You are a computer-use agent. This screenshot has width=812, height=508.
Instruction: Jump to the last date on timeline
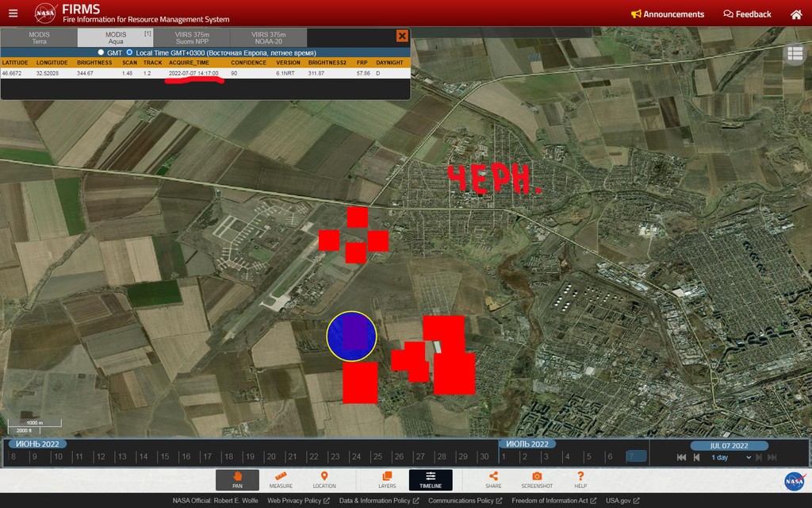(772, 457)
